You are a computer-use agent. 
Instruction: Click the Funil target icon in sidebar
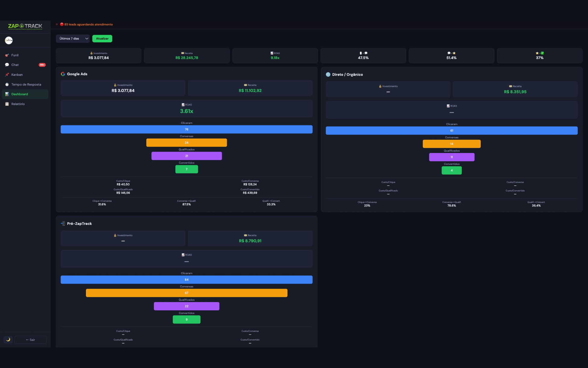[x=7, y=55]
